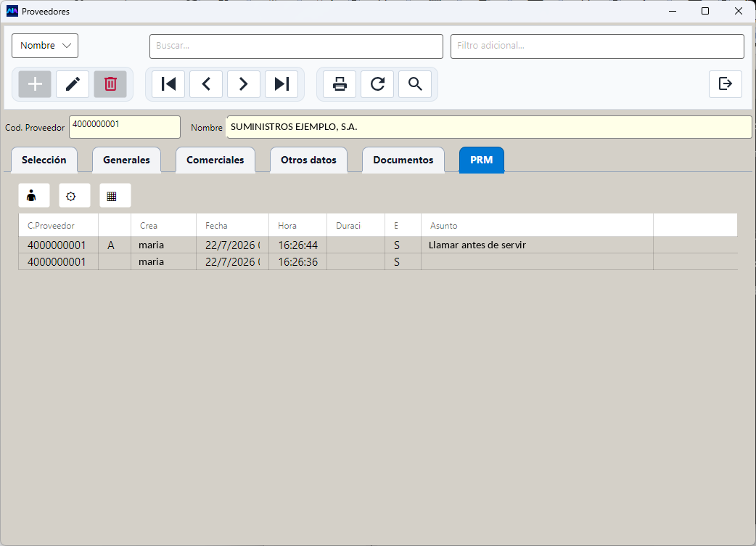Click the 16:26:44 time cell
Screen dimensions: 756x546
(297, 245)
